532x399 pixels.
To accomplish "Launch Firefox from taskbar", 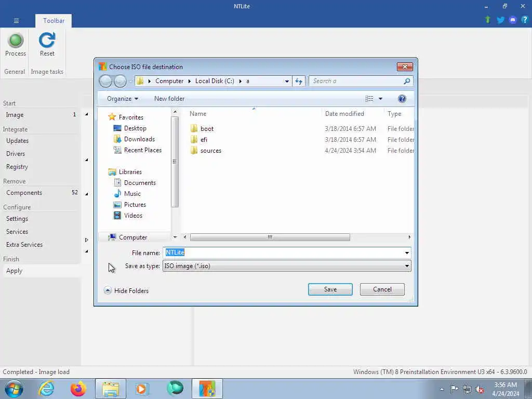I will click(78, 389).
